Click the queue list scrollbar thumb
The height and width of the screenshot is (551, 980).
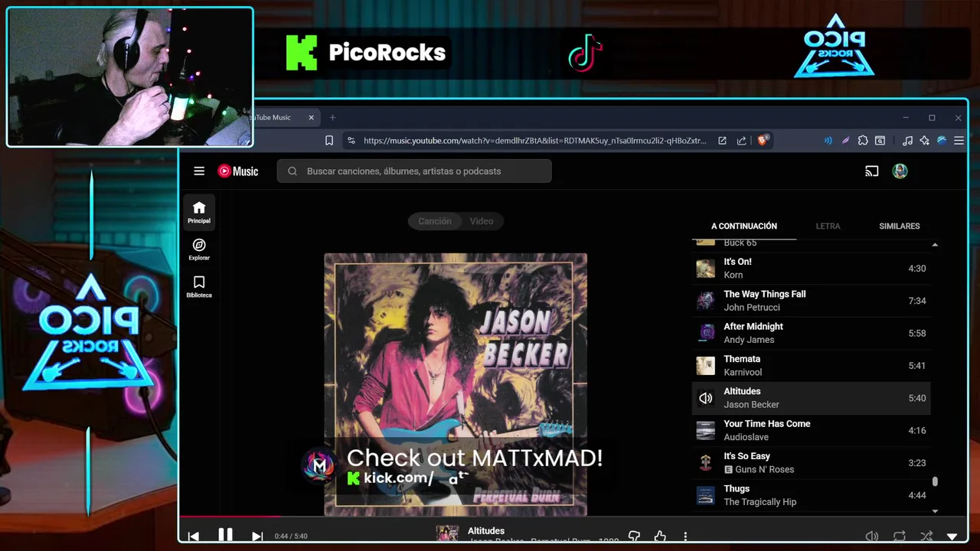[935, 482]
